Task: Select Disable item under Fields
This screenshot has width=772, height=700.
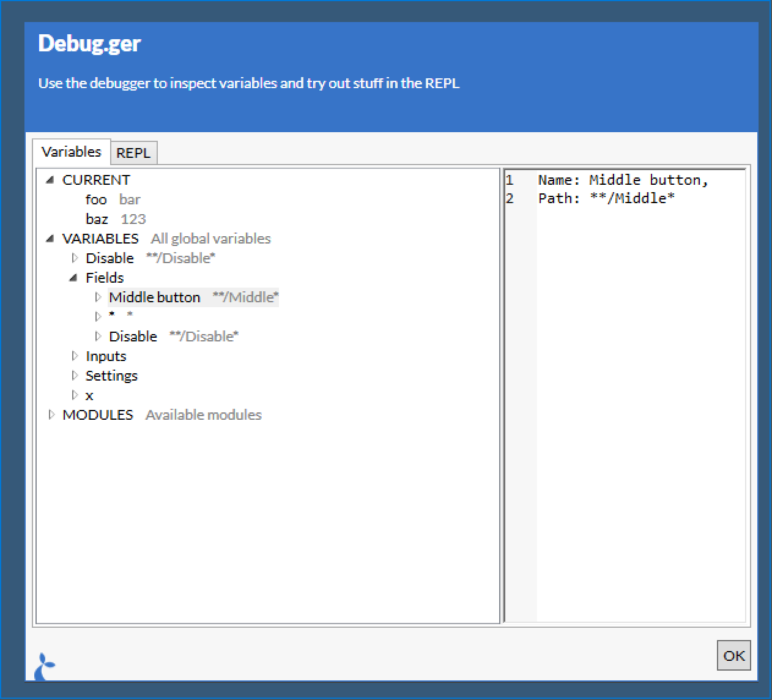Action: point(133,337)
